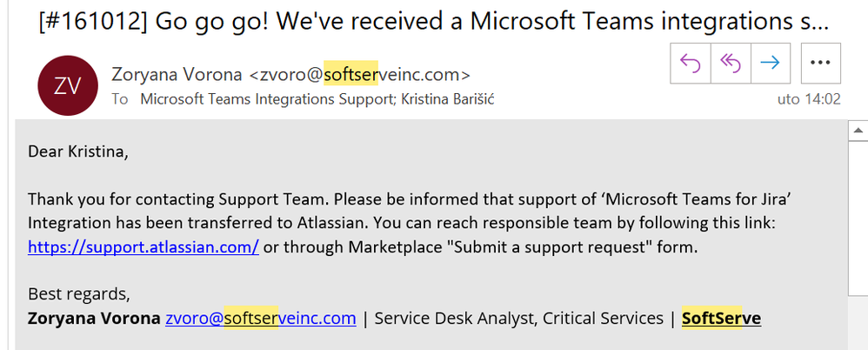The image size is (868, 350).
Task: Open the ZV sender avatar circle
Action: tap(68, 85)
